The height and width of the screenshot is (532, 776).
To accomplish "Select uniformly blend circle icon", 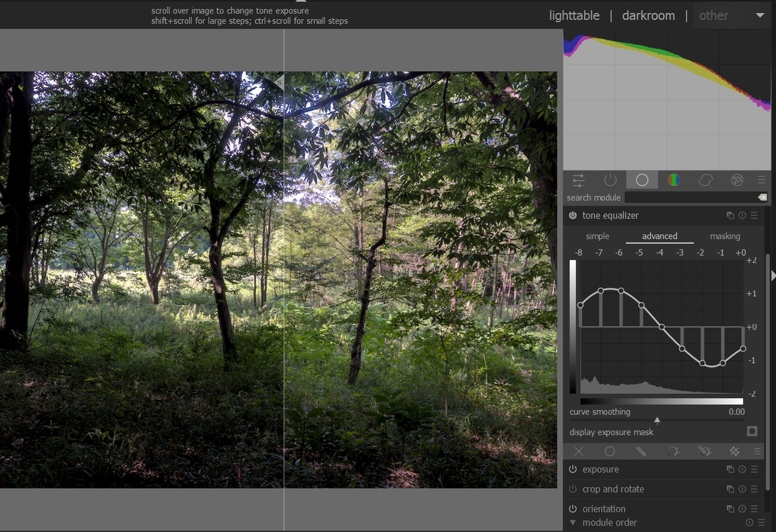I will (x=610, y=451).
